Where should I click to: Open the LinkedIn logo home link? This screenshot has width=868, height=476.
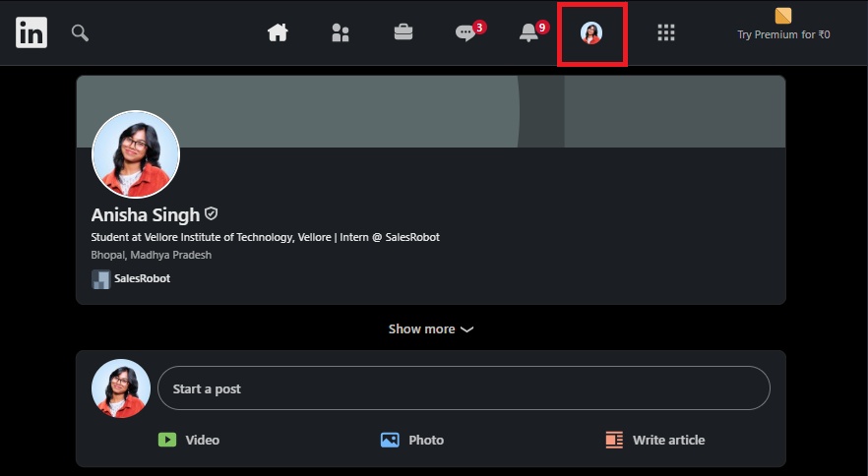coord(31,32)
